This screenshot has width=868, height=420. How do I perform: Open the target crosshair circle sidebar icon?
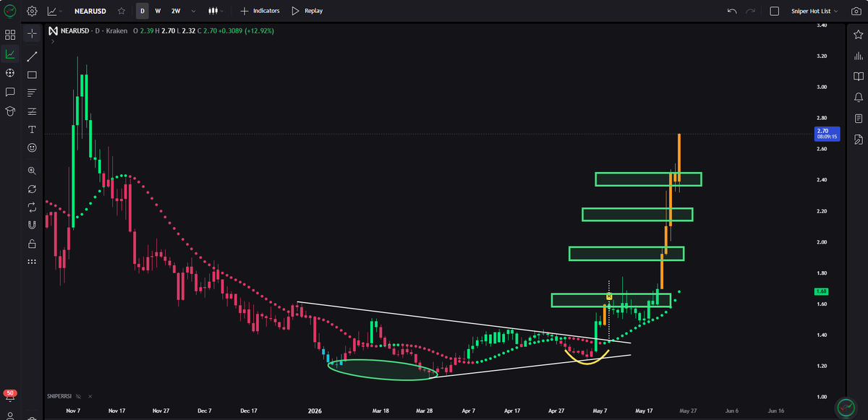pos(10,73)
